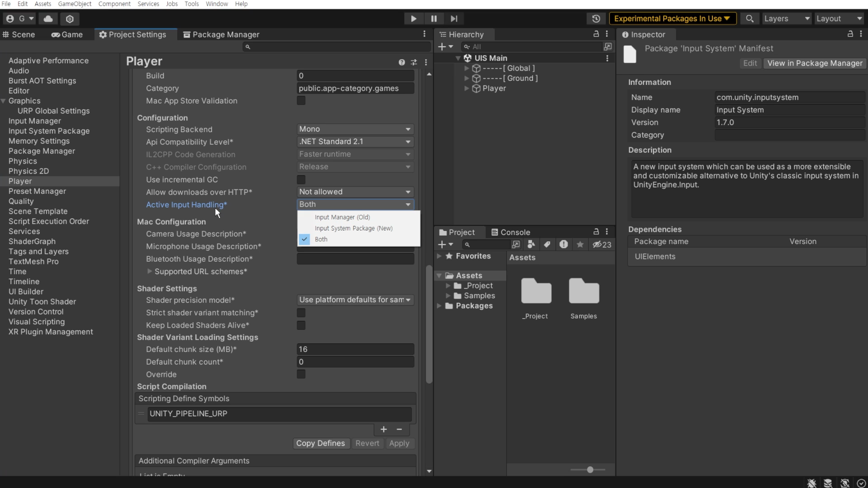Image resolution: width=868 pixels, height=488 pixels.
Task: Click View in Package Manager button
Action: tap(815, 63)
